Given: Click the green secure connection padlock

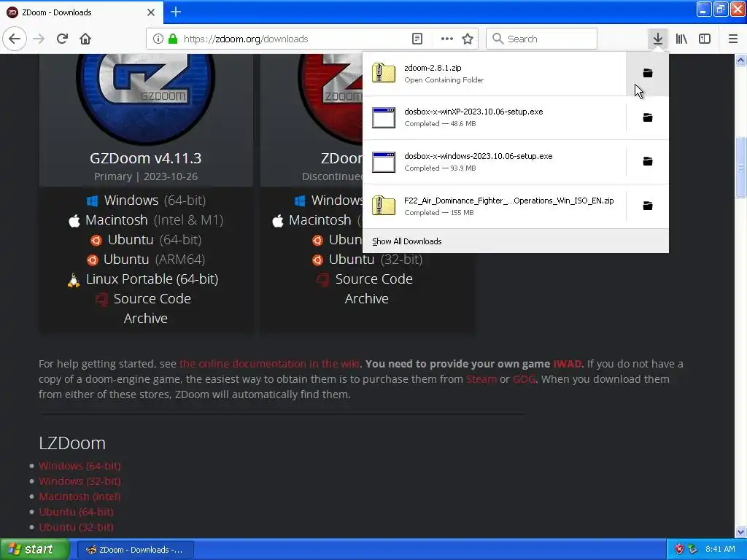Looking at the screenshot, I should pos(173,39).
